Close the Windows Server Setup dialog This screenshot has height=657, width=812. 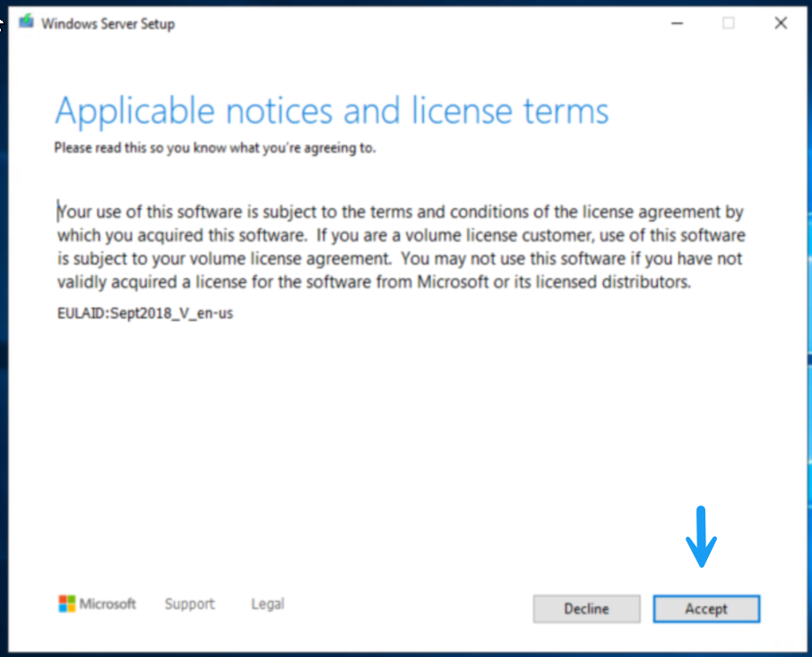(x=780, y=23)
